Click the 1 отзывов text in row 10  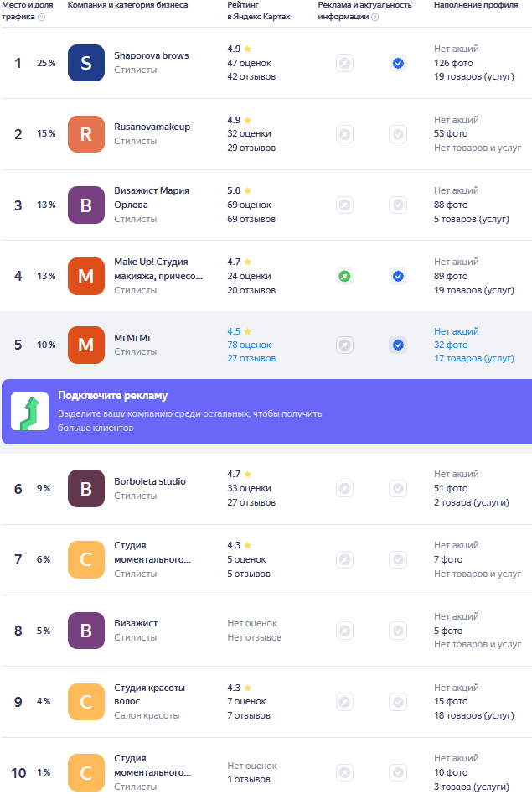coord(249,779)
